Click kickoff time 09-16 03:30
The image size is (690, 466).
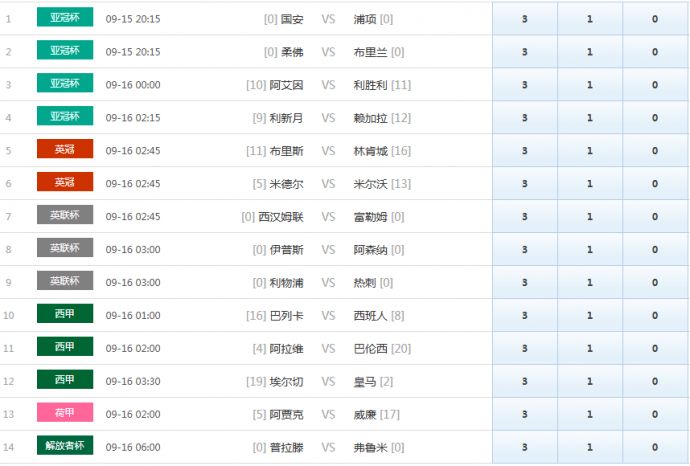(x=133, y=382)
